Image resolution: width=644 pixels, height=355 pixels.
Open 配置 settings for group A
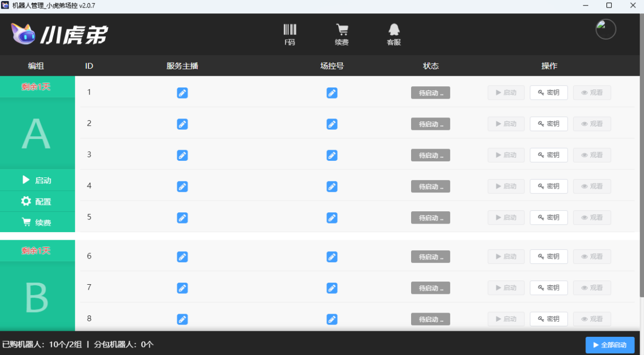pyautogui.click(x=37, y=202)
